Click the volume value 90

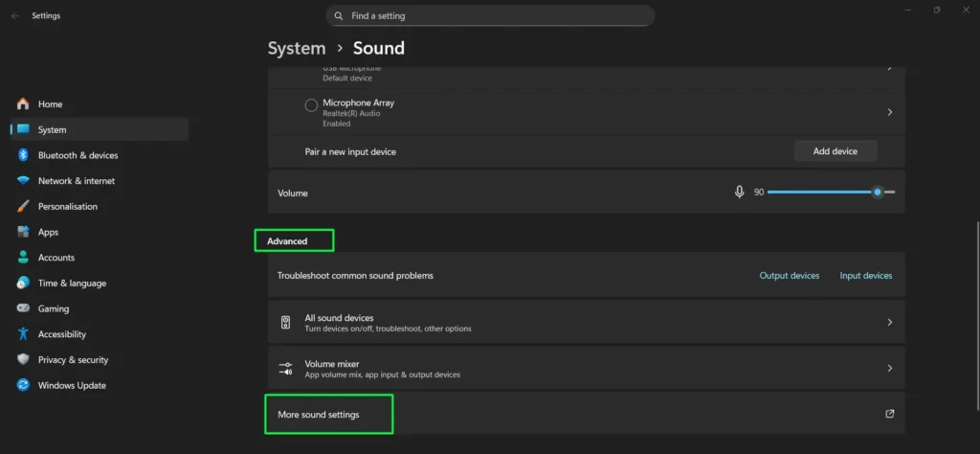[x=759, y=193]
